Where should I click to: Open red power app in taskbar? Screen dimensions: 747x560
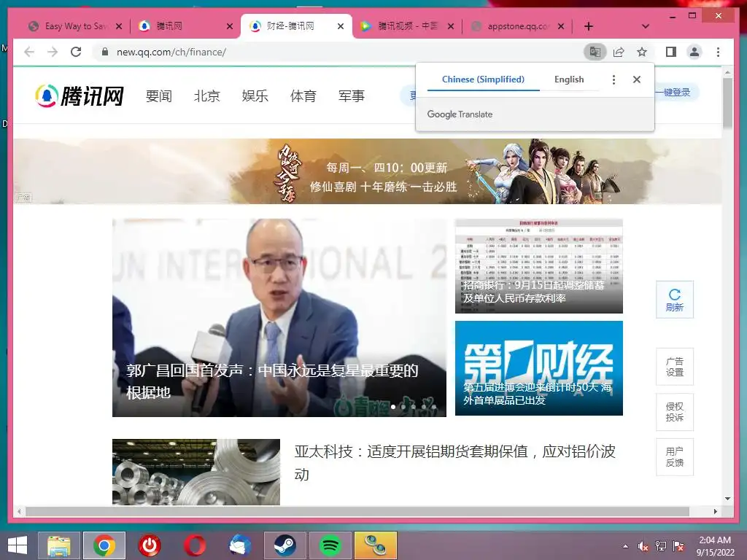[150, 545]
